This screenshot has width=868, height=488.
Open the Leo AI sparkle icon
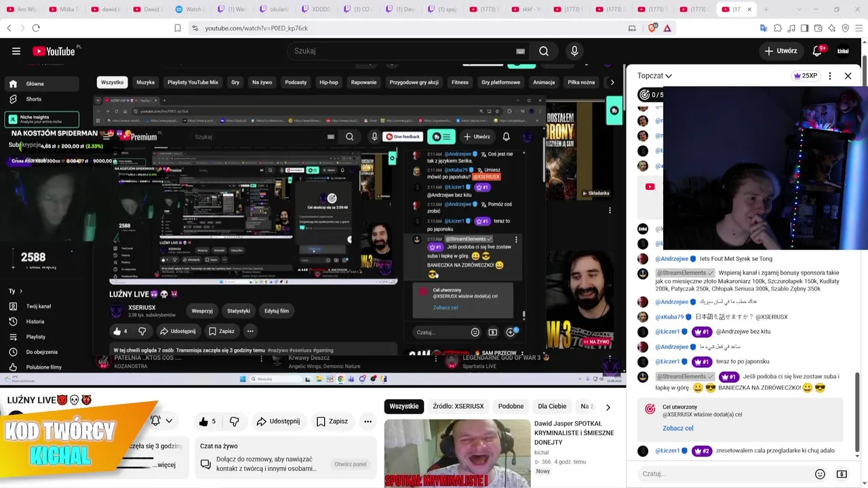pyautogui.click(x=831, y=28)
